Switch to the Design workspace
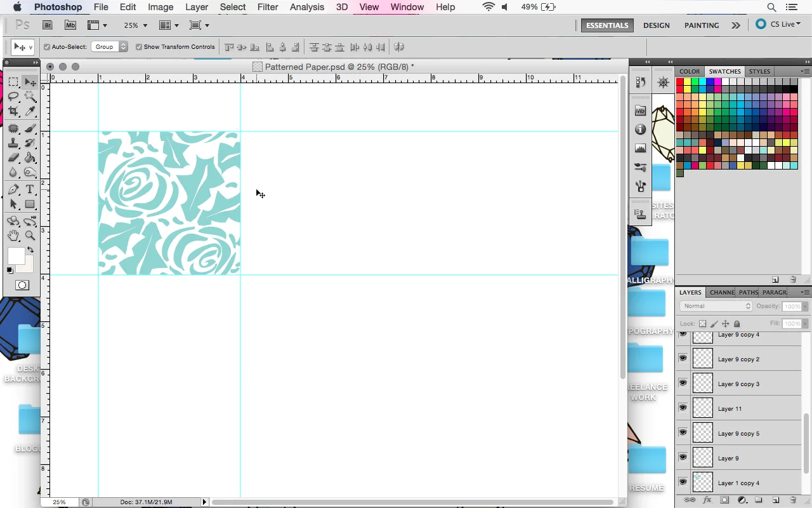This screenshot has width=812, height=508. coord(657,25)
